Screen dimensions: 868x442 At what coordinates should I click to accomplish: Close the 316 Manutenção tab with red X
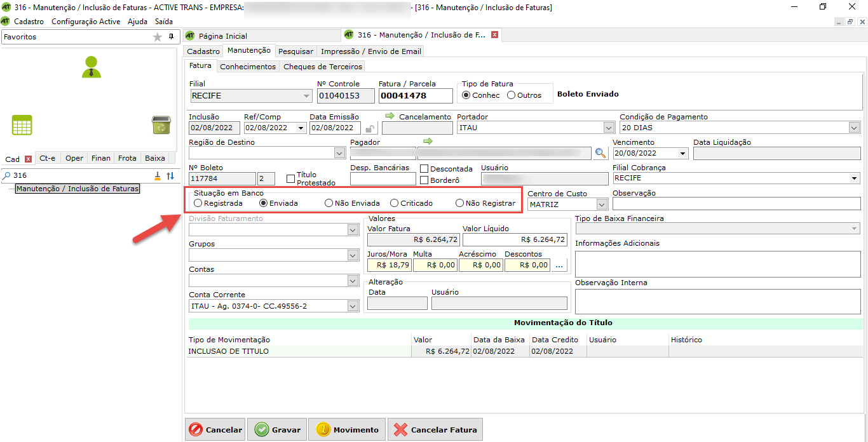pos(494,35)
